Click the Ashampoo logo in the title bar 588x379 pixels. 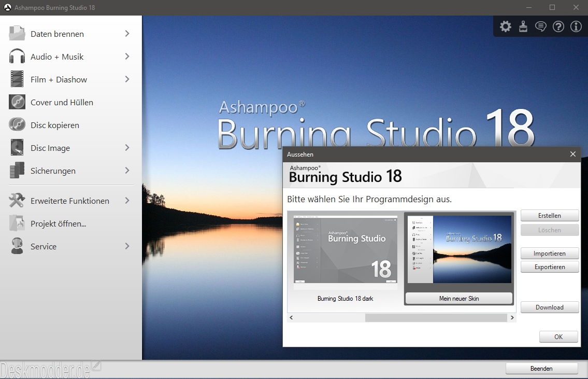7,7
